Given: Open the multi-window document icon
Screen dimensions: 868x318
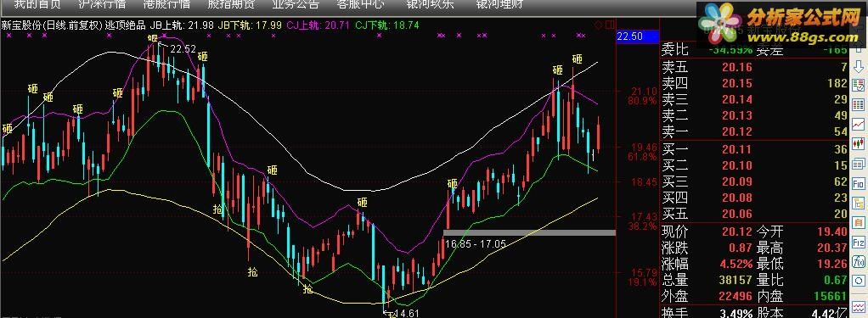Looking at the screenshot, I should point(859,164).
